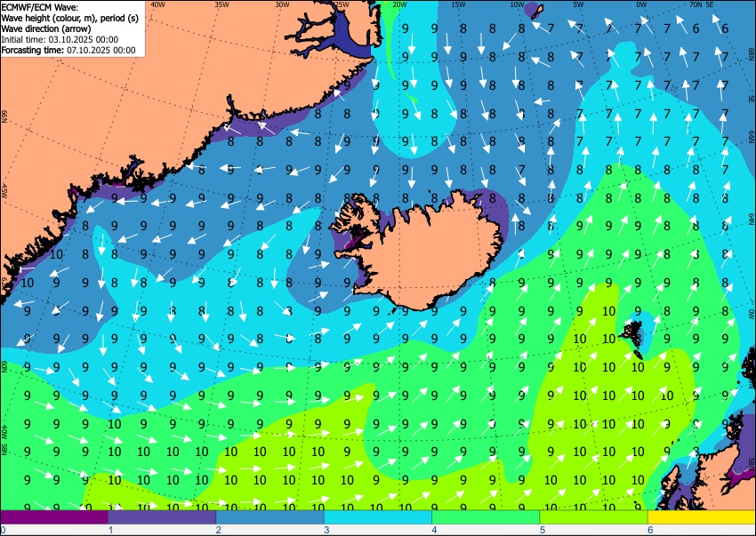Click the 'Wave direction (arrow)' legend line

point(45,28)
